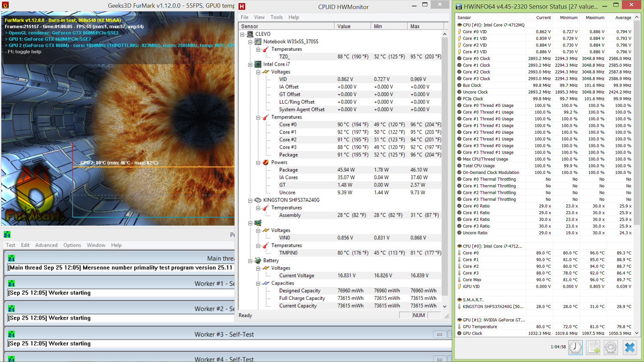Select Core #0 Thermal Throttling row

click(545, 179)
